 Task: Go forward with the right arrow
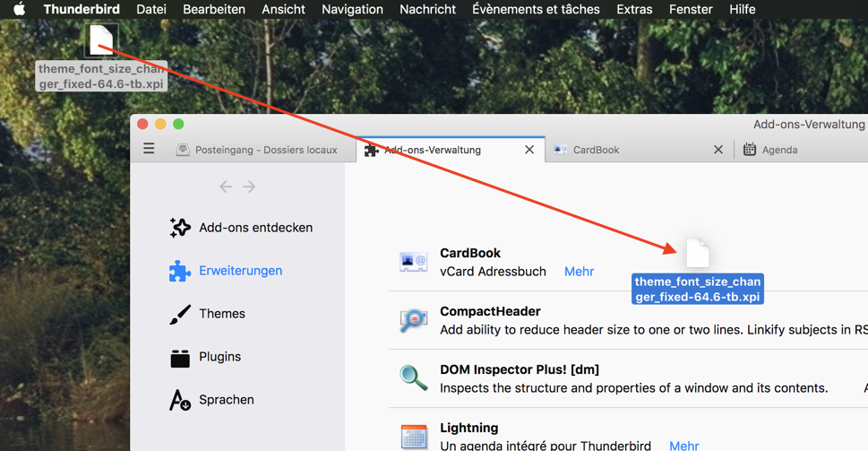pos(249,186)
